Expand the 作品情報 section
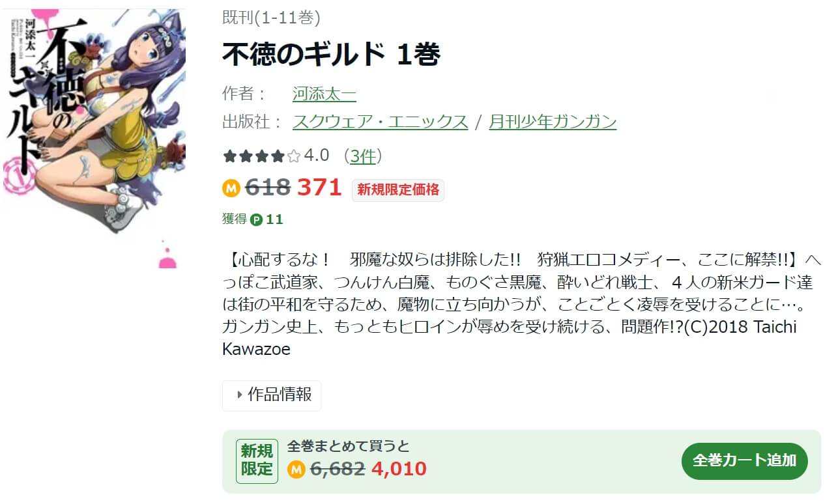Screen dimensions: 836x504 tap(272, 395)
